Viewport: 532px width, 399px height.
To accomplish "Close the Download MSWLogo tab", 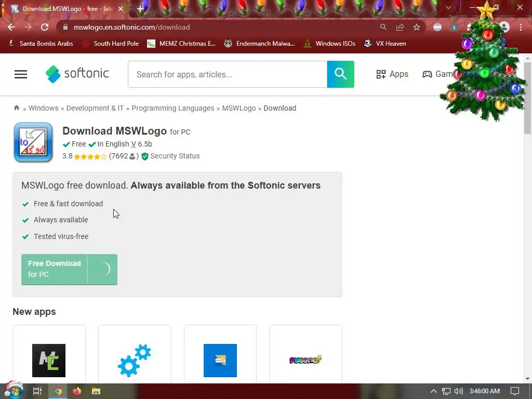I will coord(121,9).
